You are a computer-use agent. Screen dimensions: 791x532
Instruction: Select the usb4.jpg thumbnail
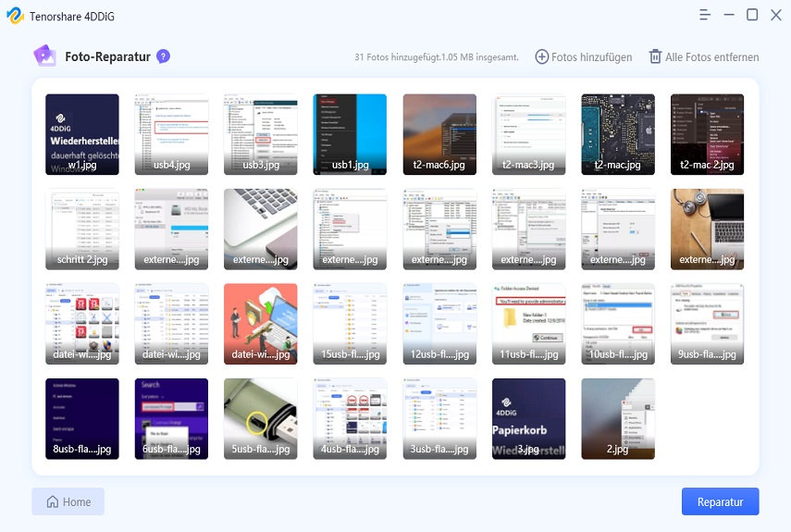tap(171, 135)
